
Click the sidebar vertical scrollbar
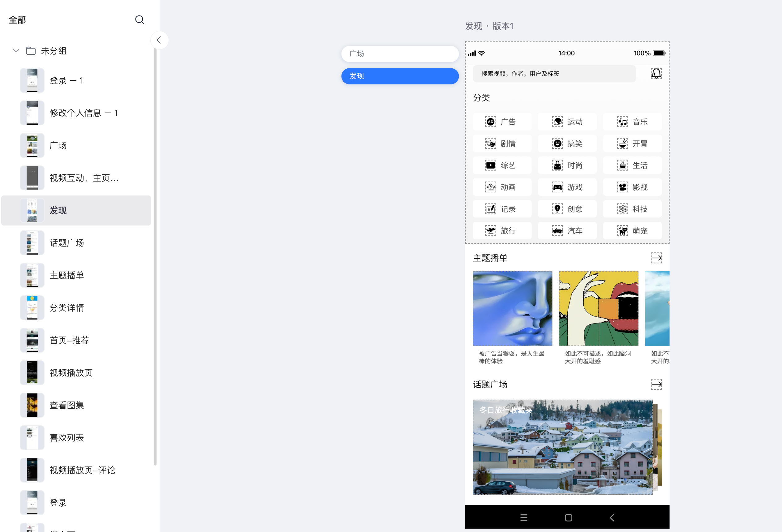coord(155,256)
